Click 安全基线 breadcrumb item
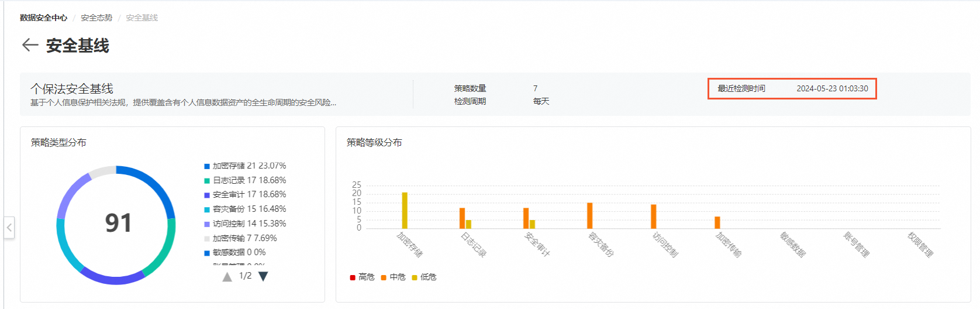The image size is (980, 309). click(x=142, y=18)
